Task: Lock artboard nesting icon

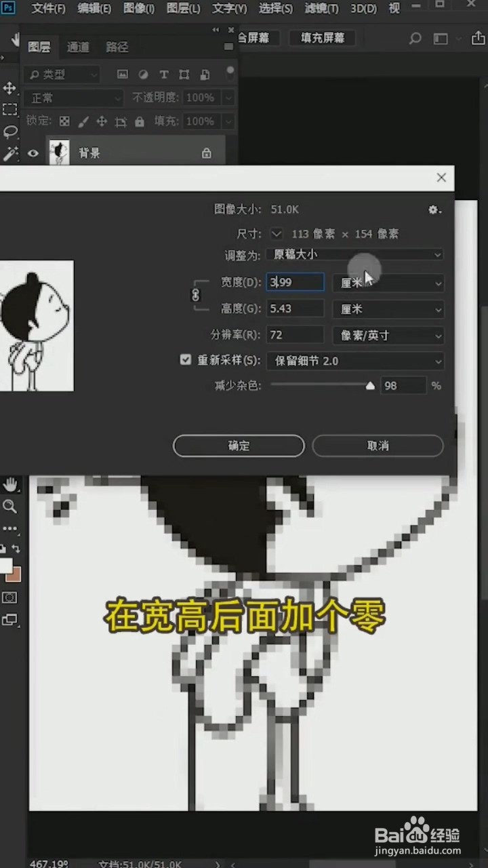Action: (x=121, y=121)
